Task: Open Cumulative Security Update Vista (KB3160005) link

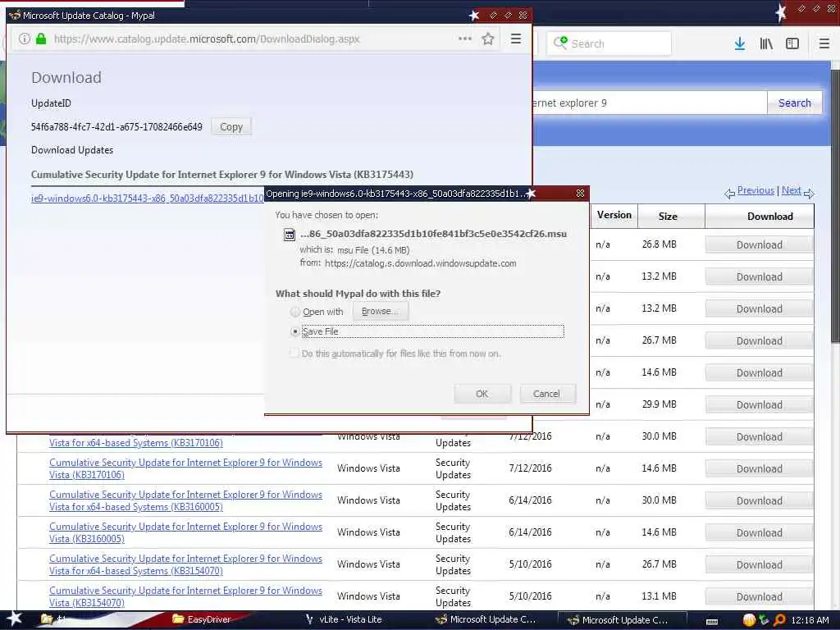Action: pos(186,532)
